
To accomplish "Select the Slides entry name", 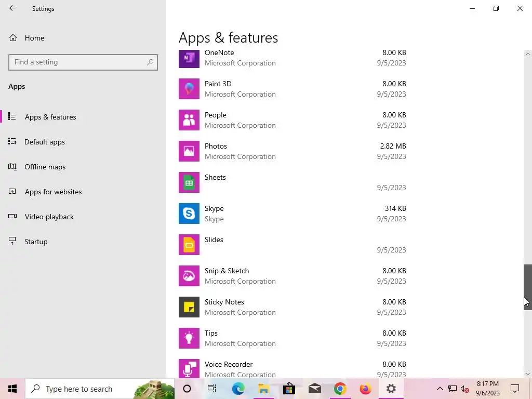I will click(214, 240).
